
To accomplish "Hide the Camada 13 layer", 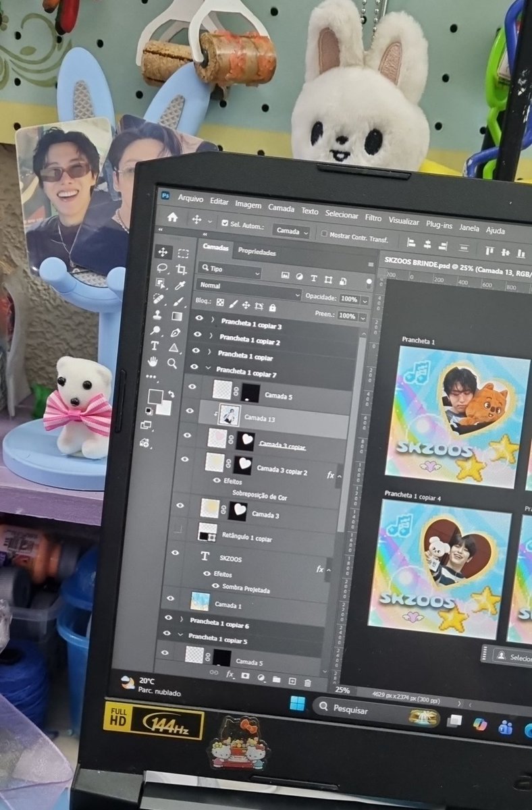I will [191, 410].
